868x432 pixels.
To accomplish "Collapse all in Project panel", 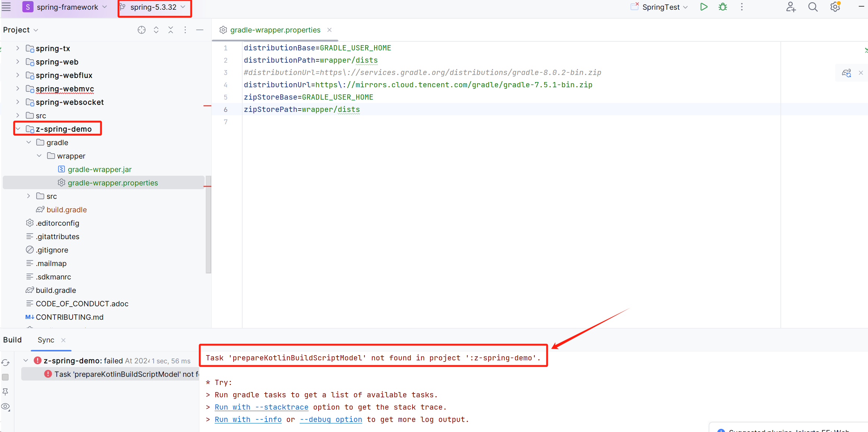I will point(171,30).
